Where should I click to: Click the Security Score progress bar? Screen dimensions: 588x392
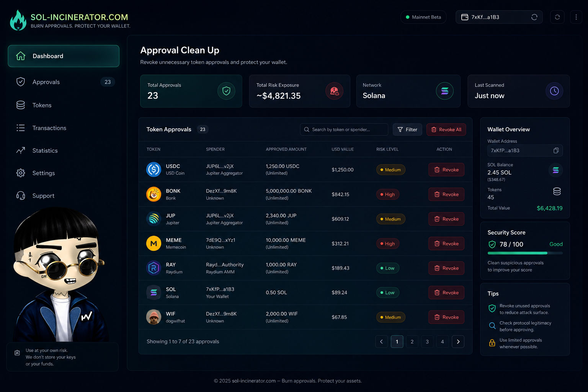[525, 253]
